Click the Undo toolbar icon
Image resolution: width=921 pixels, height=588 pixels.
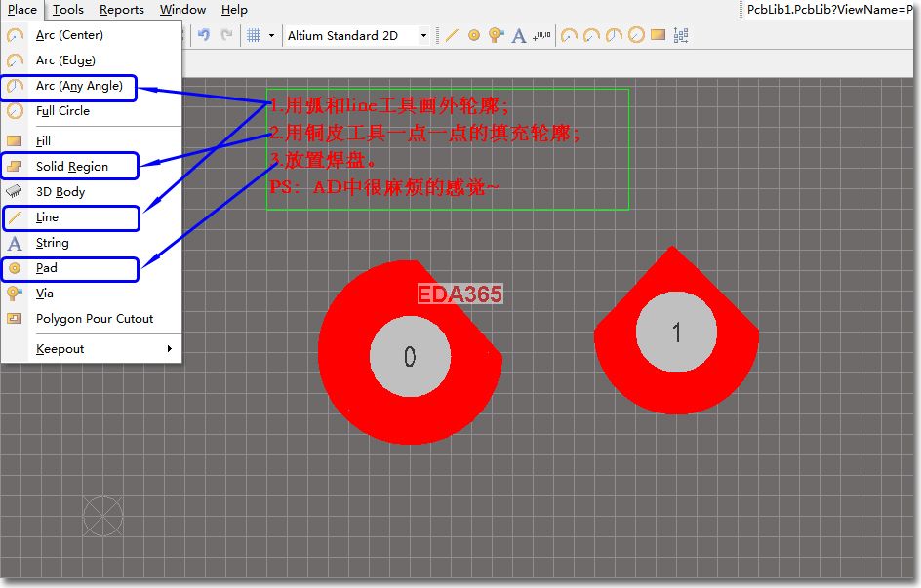pos(204,35)
